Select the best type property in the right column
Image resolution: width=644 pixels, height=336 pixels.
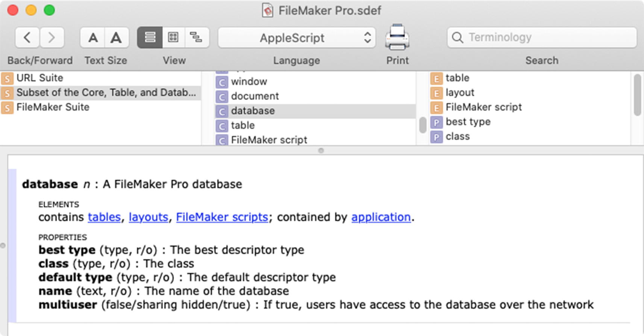(530, 122)
